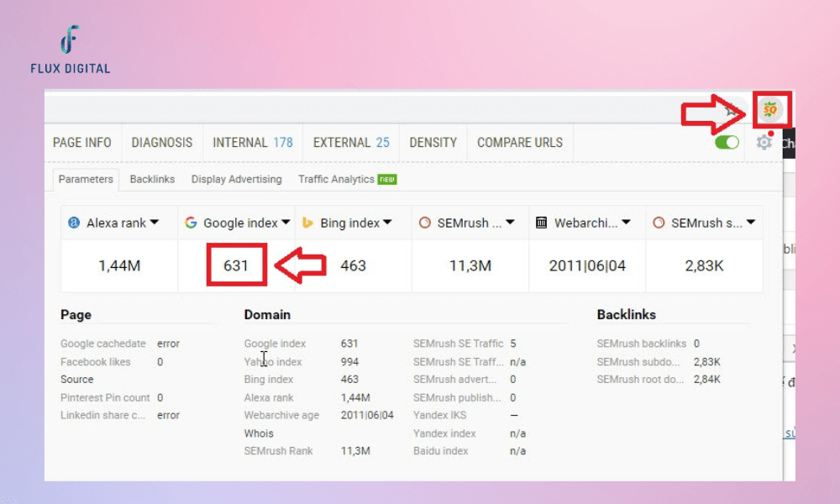
Task: Click the Source link under Page
Action: coord(76,379)
